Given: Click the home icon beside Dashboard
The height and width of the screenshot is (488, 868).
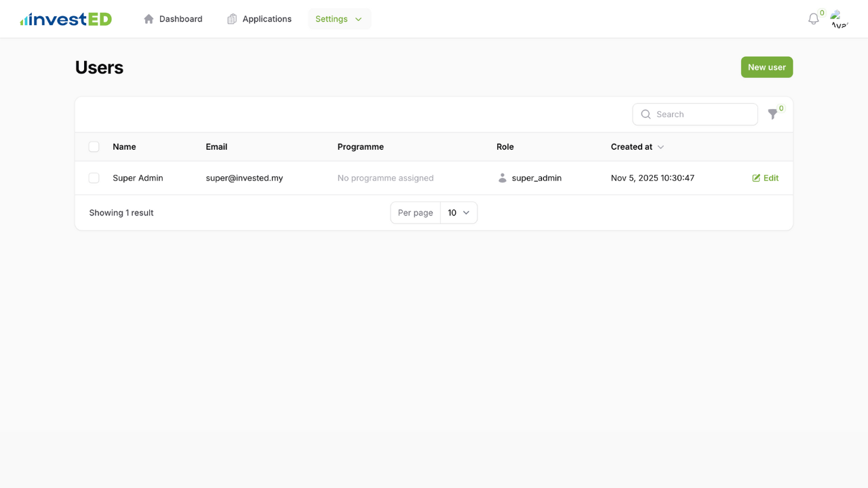Looking at the screenshot, I should click(x=149, y=19).
